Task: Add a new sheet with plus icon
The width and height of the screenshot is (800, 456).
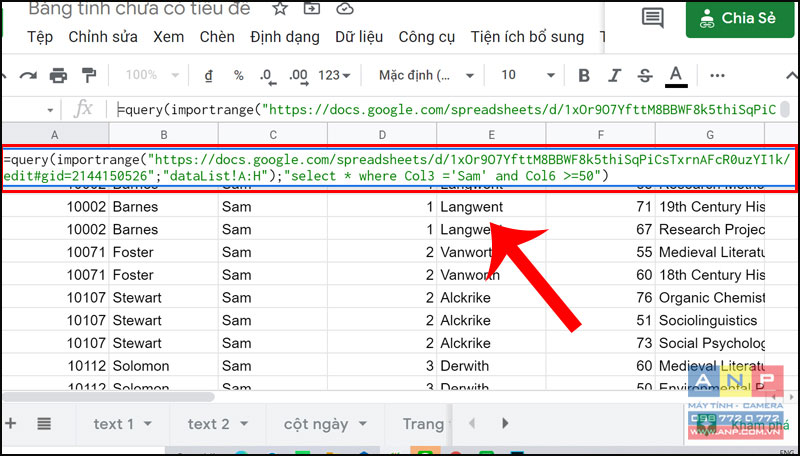Action: tap(10, 423)
